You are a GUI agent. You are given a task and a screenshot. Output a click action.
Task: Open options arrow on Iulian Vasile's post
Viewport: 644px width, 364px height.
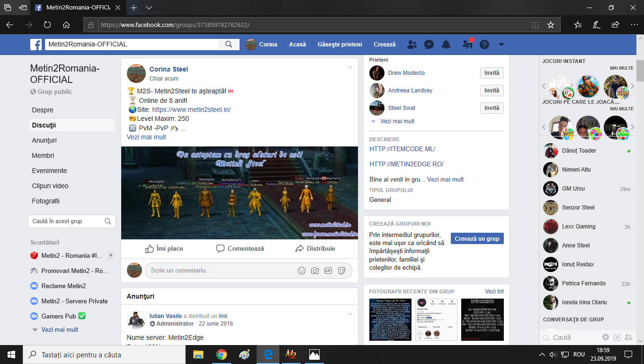[x=350, y=314]
